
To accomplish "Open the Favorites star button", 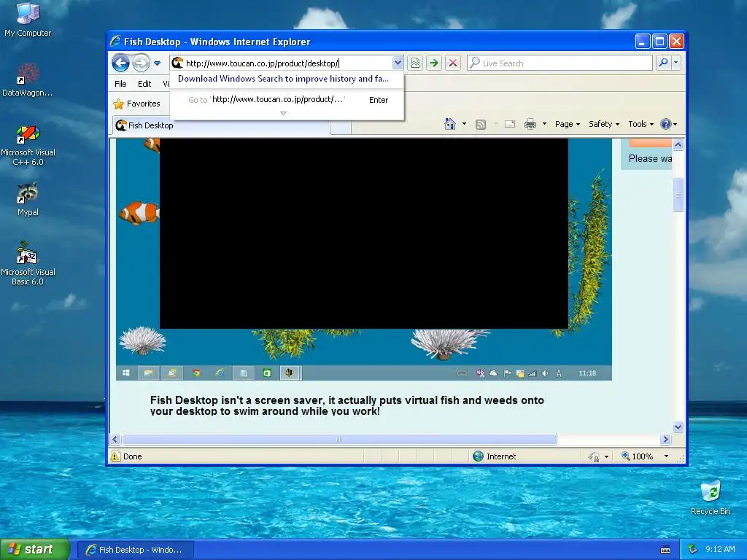I will pos(136,104).
